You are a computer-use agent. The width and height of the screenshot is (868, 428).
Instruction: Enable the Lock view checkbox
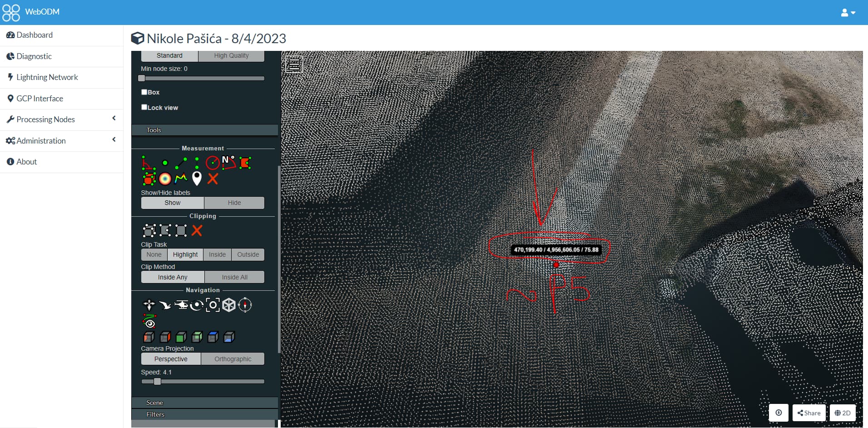click(x=144, y=107)
